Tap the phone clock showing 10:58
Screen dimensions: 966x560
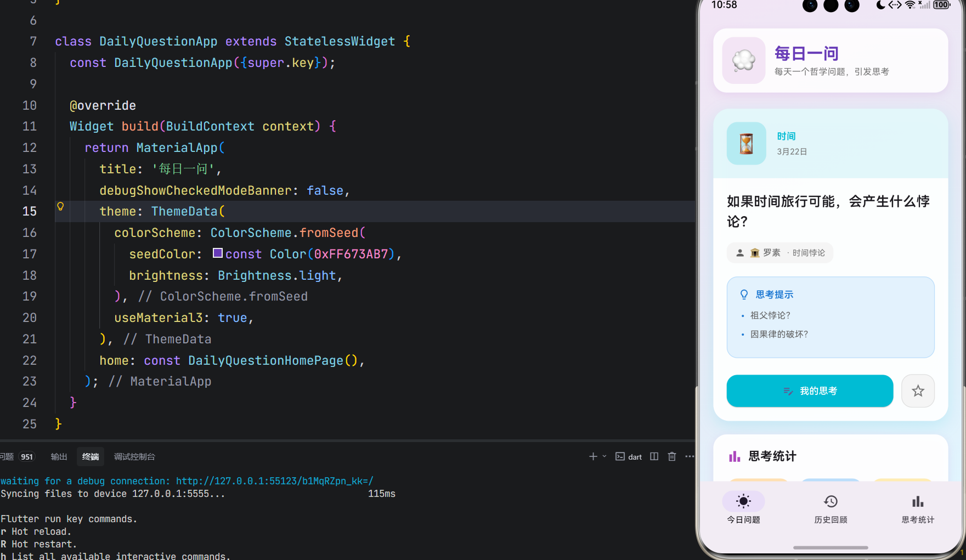coord(724,5)
